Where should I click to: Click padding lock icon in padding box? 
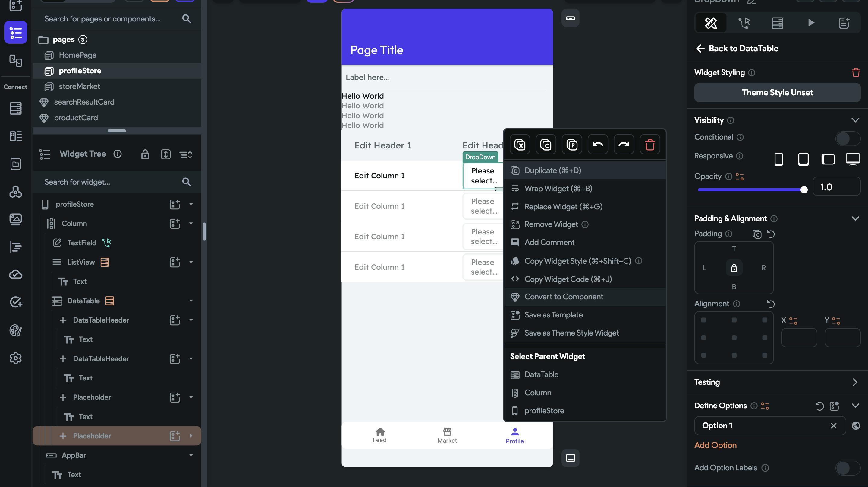point(734,268)
